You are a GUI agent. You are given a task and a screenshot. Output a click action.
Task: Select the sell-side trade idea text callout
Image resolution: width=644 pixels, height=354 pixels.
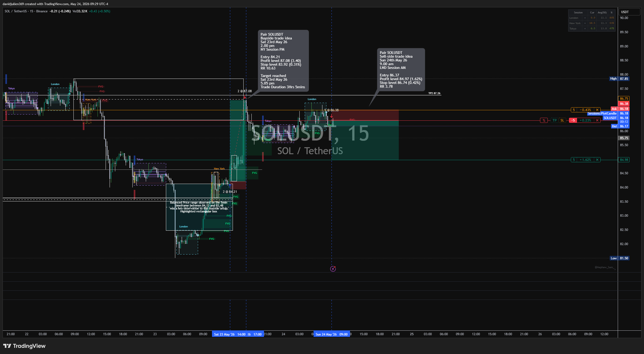point(401,70)
